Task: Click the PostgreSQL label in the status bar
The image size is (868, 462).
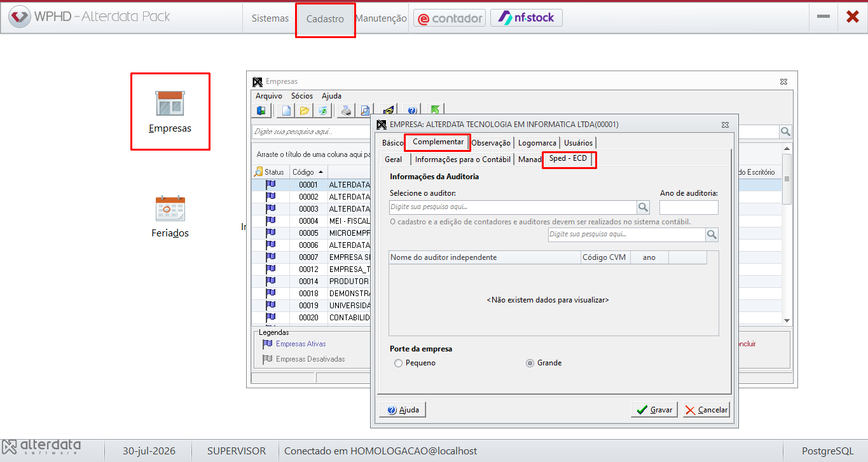Action: tap(828, 451)
